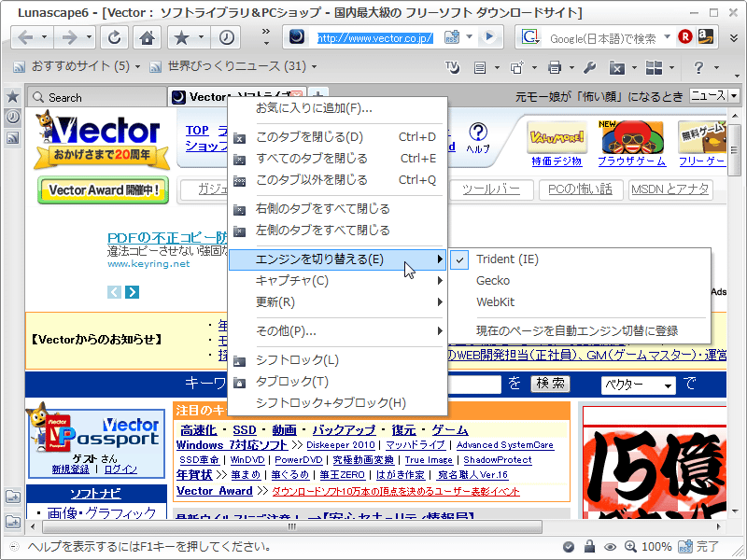This screenshot has width=747, height=560.
Task: Click the Vector Award 開催中 banner button
Action: click(103, 190)
